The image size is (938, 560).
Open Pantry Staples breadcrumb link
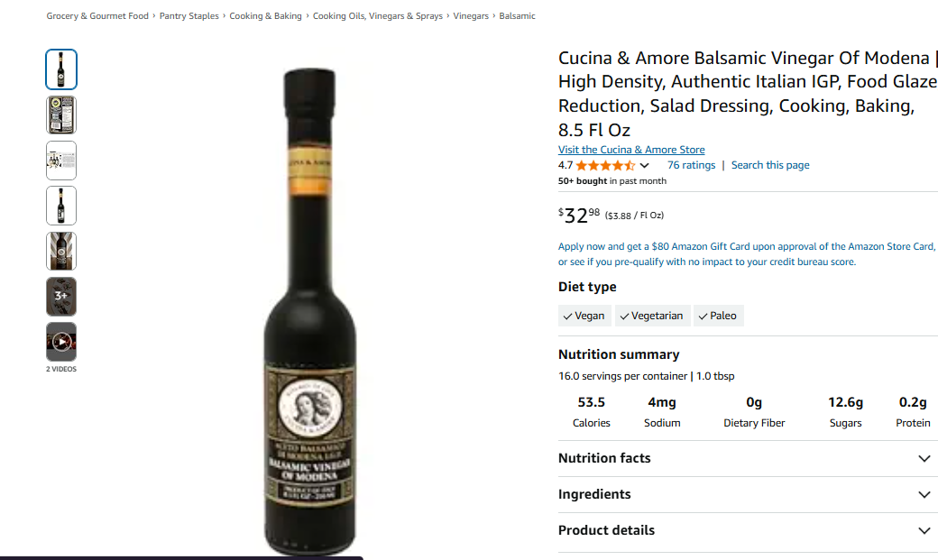(189, 16)
